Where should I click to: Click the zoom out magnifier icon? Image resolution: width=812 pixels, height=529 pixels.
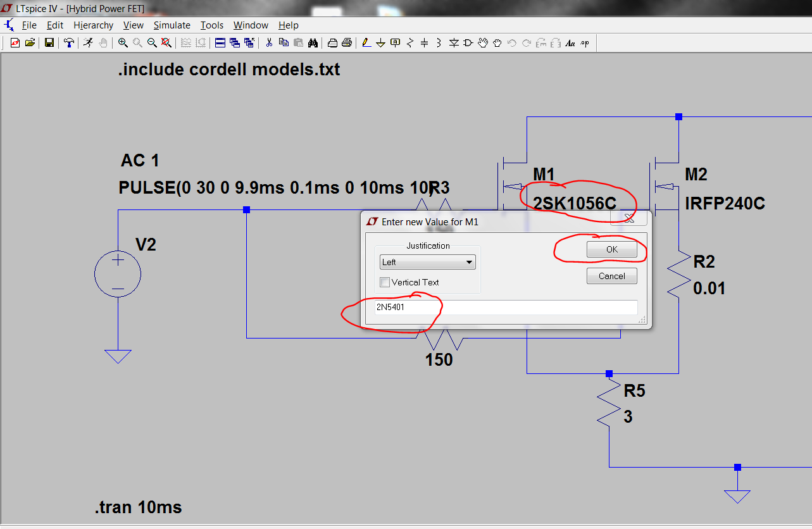point(152,43)
